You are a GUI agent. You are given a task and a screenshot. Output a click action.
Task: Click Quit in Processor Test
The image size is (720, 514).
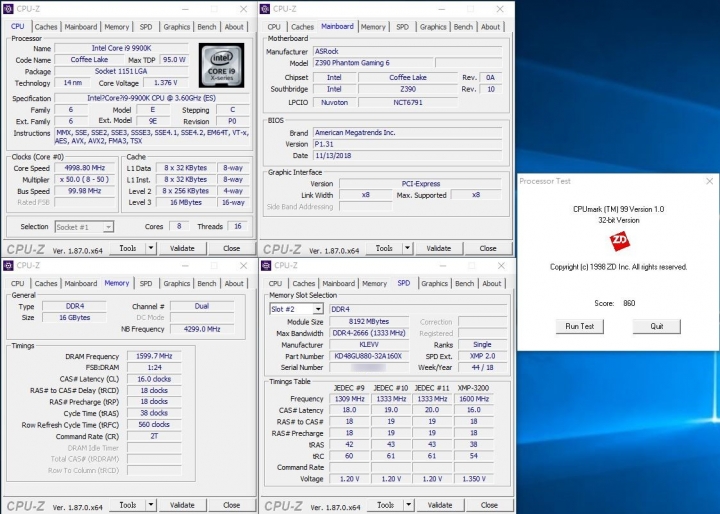point(657,326)
